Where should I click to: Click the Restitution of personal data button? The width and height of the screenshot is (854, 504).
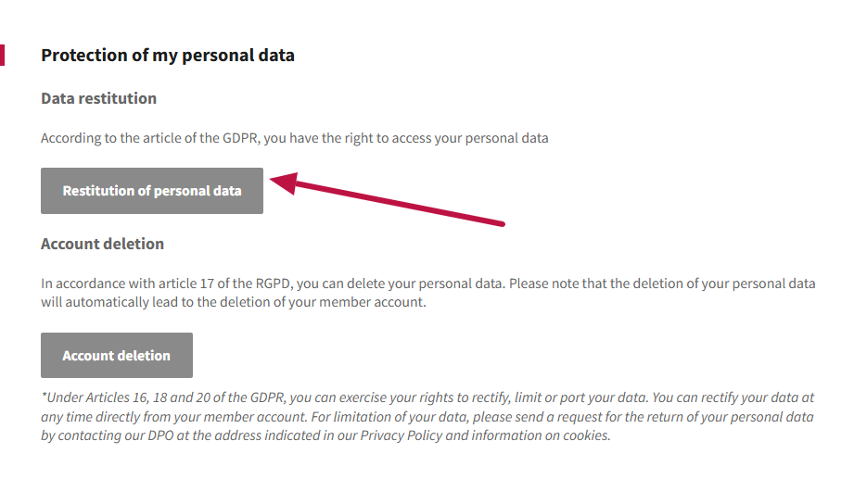coord(152,191)
